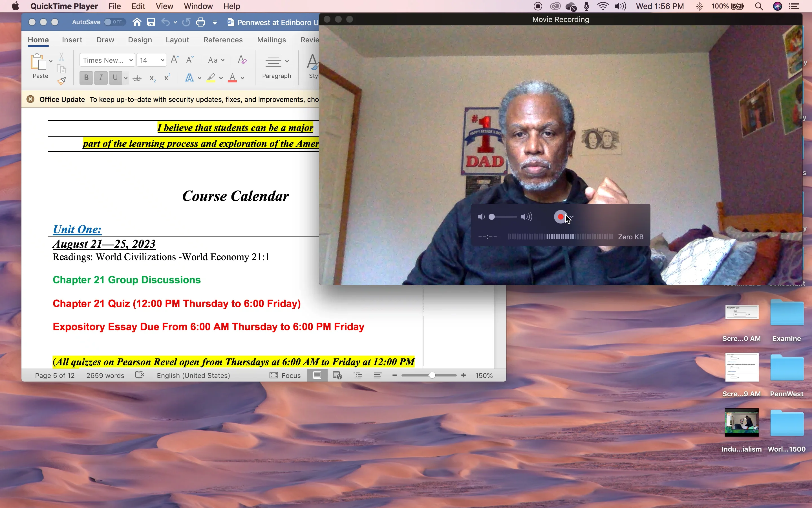Expand the highlight color arrow
The width and height of the screenshot is (812, 508).
(x=221, y=78)
